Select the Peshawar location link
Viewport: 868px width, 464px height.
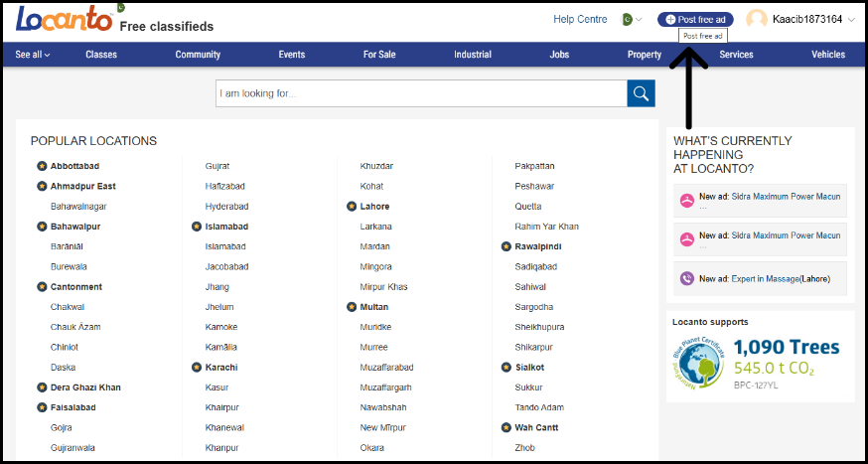pos(534,186)
